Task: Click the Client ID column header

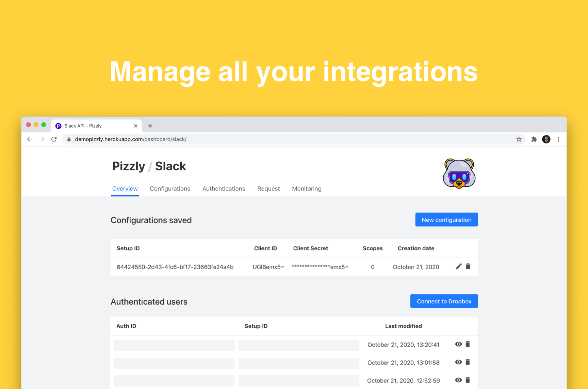Action: pos(265,248)
